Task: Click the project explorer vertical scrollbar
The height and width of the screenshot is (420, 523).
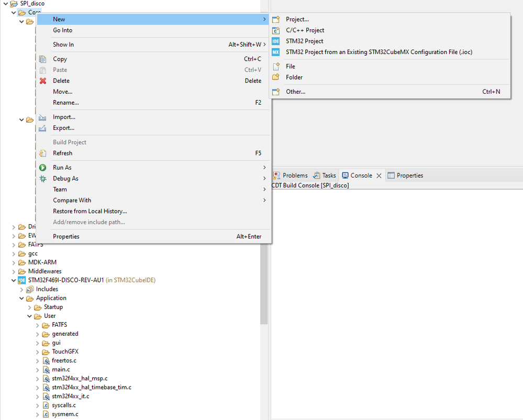Action: point(264,283)
